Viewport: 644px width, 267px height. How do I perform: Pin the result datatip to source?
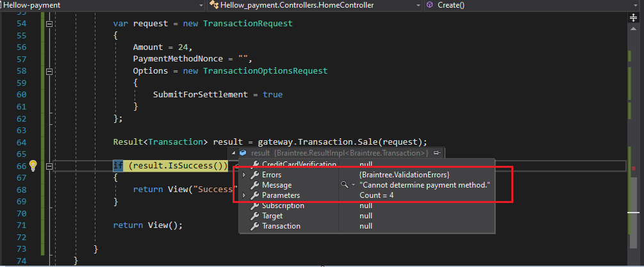tap(436, 153)
